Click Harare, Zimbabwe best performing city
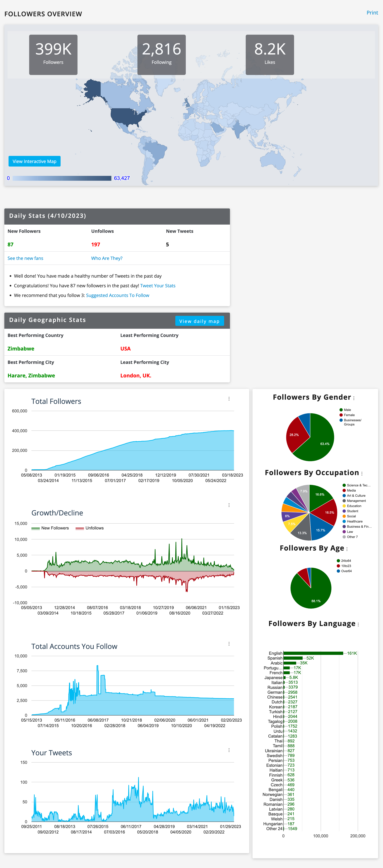The image size is (383, 868). [x=31, y=375]
